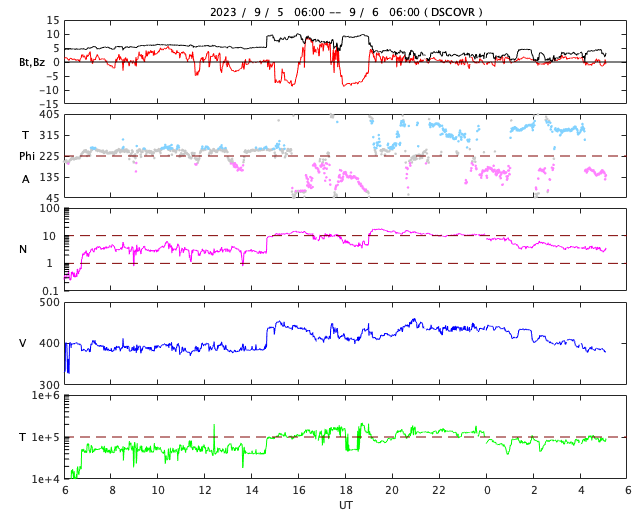Click the "A" label below Phi
Screen dimensions: 640x512
[x=26, y=179]
